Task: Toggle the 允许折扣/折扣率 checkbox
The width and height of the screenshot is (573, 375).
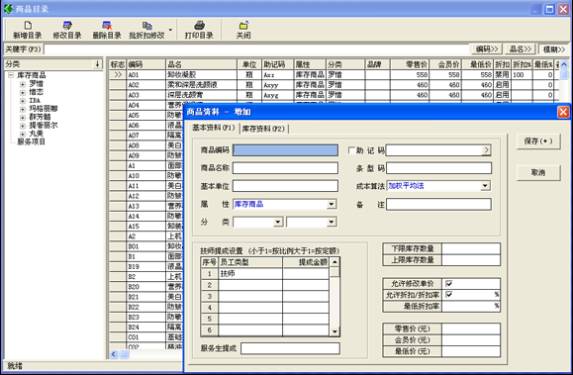Action: click(x=449, y=294)
